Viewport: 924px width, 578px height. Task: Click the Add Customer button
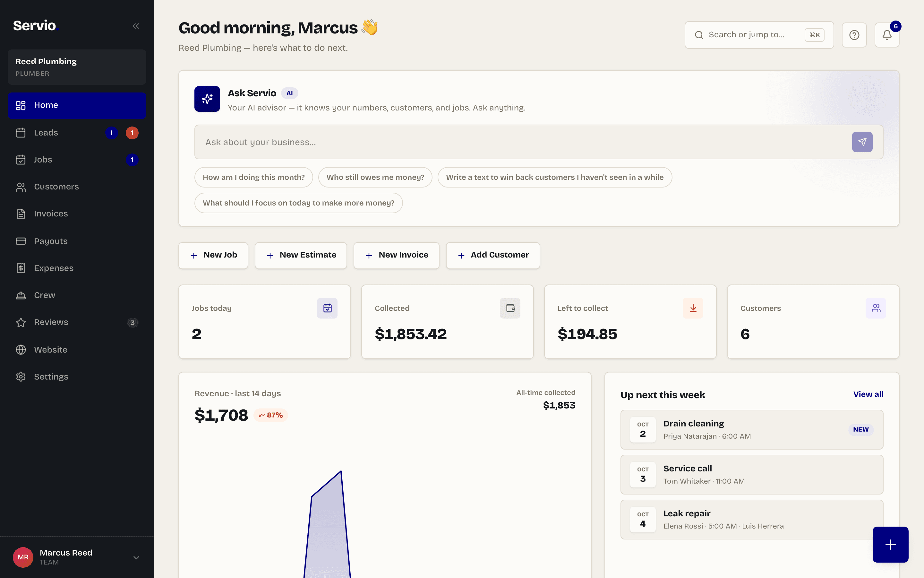click(x=493, y=255)
